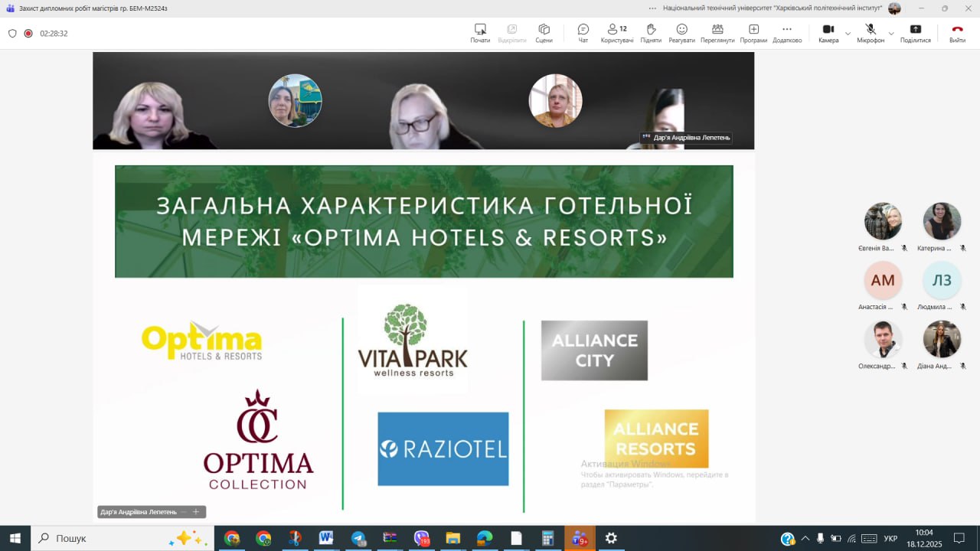
Task: Open Settings gear from the taskbar
Action: click(611, 538)
